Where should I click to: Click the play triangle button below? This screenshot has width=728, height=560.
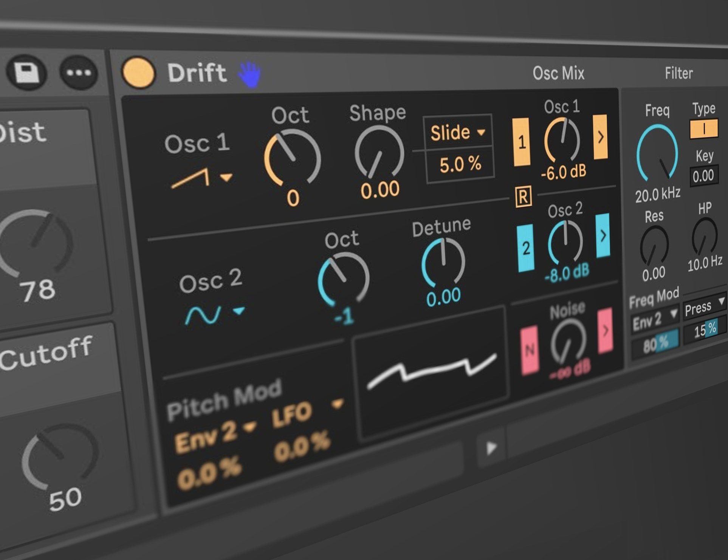pyautogui.click(x=491, y=448)
